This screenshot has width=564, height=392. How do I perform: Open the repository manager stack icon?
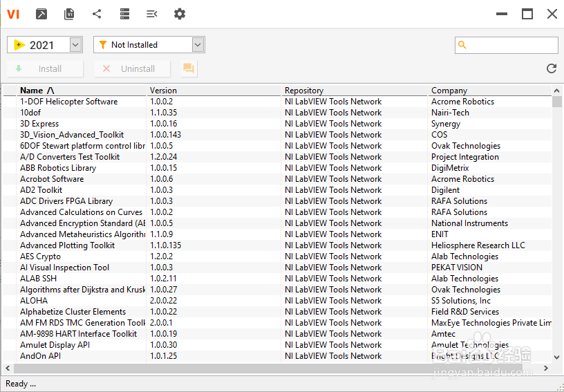point(124,14)
